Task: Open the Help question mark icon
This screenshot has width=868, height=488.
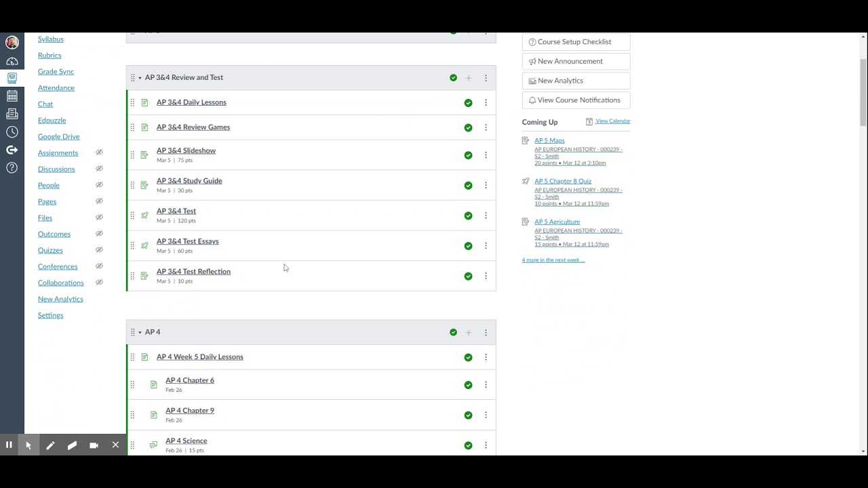Action: pyautogui.click(x=12, y=167)
